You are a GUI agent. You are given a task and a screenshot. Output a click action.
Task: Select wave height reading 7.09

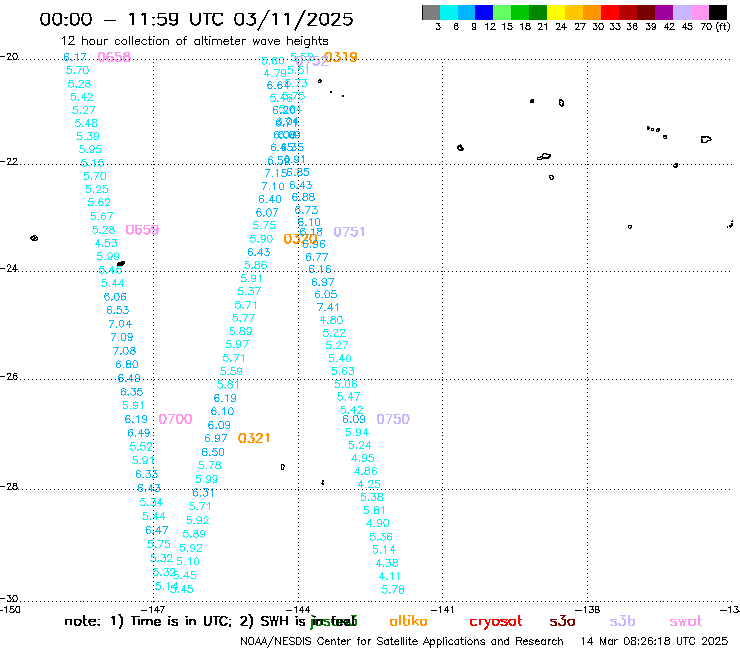point(122,338)
